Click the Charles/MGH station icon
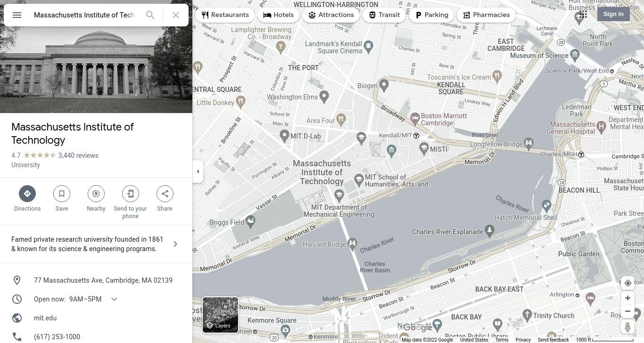The width and height of the screenshot is (644, 343). tap(581, 155)
